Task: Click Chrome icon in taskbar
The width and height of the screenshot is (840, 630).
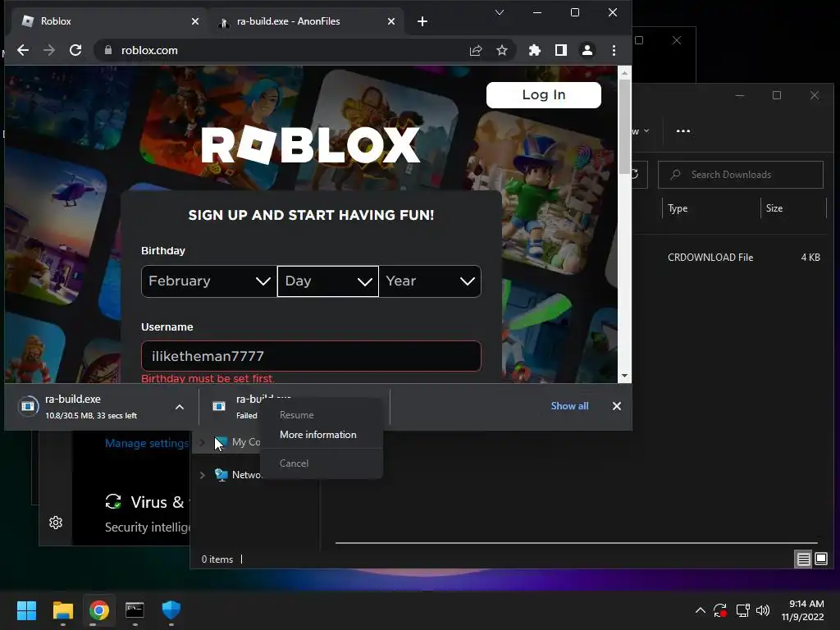Action: pos(99,610)
